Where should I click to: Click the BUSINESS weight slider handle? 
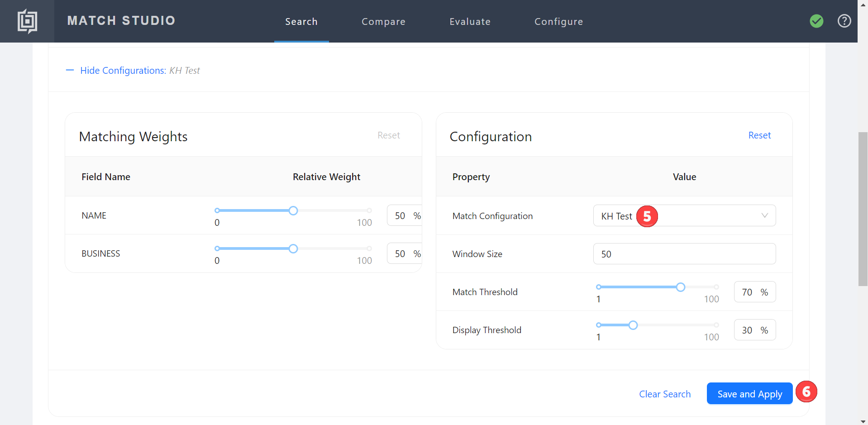tap(293, 248)
